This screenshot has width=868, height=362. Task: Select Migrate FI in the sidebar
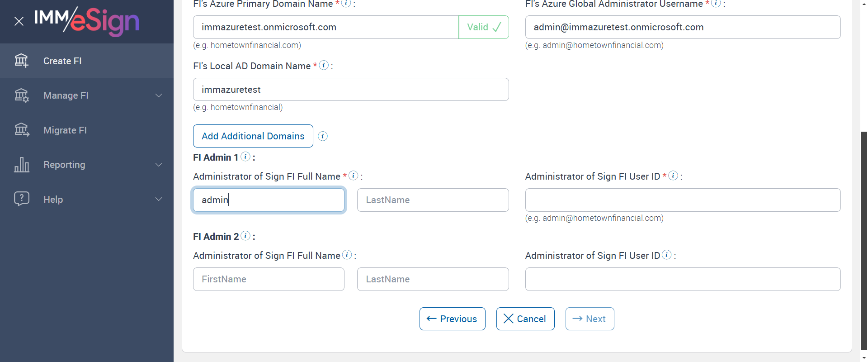[65, 130]
